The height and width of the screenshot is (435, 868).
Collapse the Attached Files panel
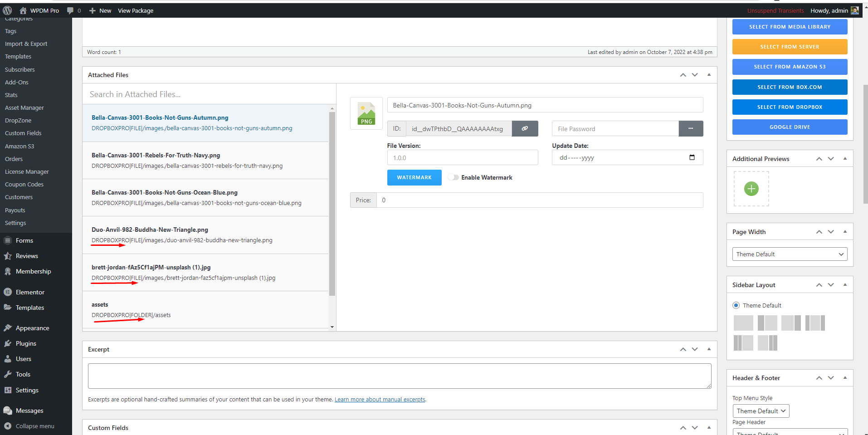(x=709, y=75)
